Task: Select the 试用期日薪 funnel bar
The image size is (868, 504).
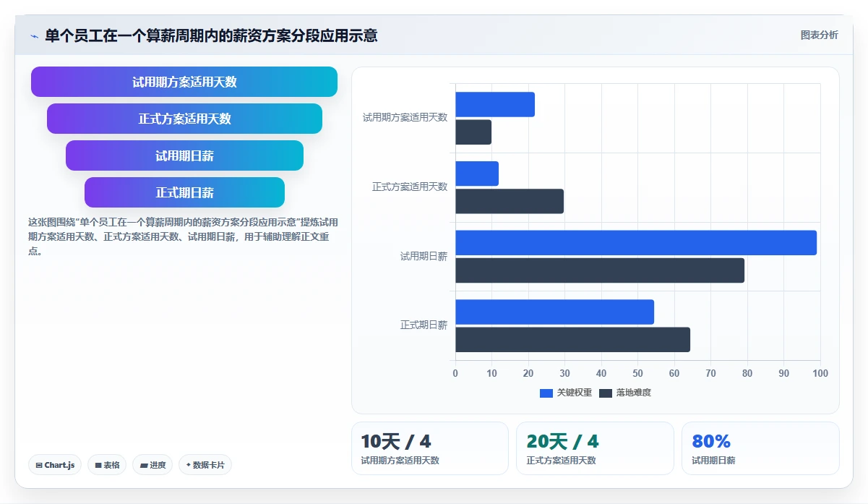Action: click(x=184, y=155)
